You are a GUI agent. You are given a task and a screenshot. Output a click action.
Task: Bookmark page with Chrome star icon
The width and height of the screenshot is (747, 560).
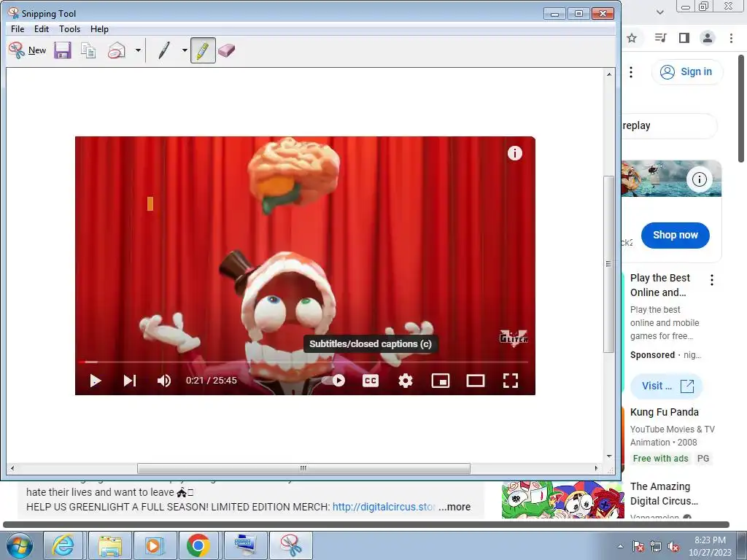[632, 38]
